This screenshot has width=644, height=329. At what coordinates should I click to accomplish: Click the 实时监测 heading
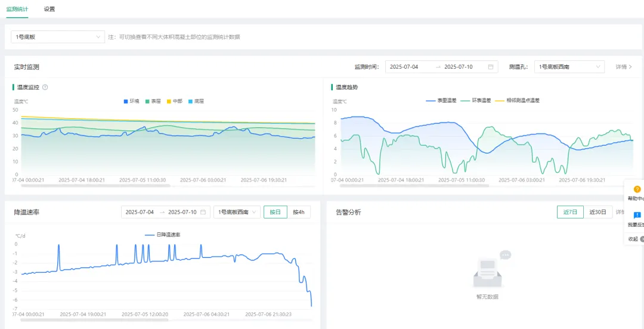click(x=26, y=67)
